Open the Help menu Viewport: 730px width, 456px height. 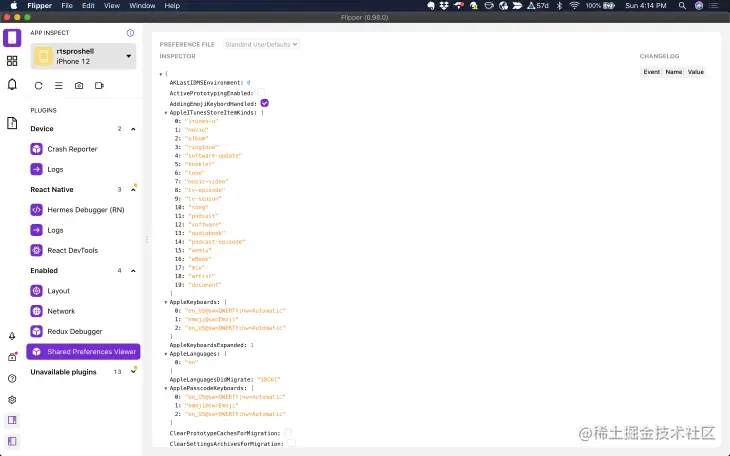[172, 6]
